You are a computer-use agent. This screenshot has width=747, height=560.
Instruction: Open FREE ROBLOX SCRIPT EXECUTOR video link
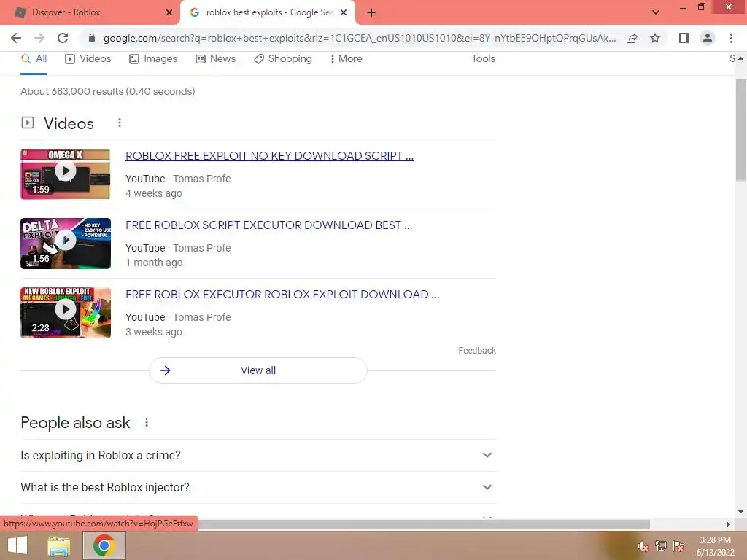tap(268, 225)
